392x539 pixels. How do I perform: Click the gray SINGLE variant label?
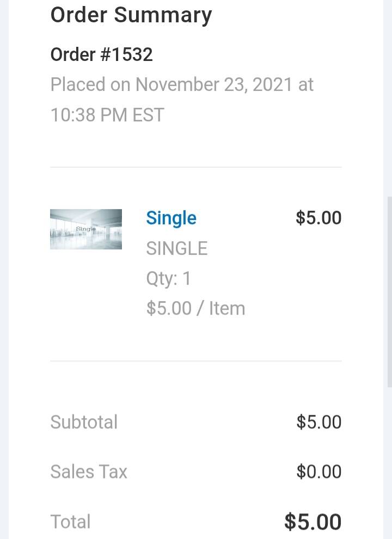coord(176,249)
